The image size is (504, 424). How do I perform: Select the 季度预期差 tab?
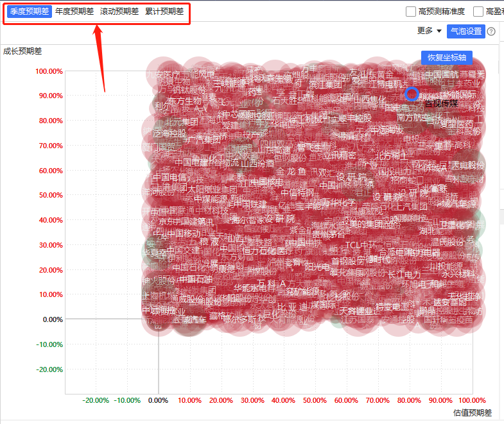pyautogui.click(x=30, y=12)
